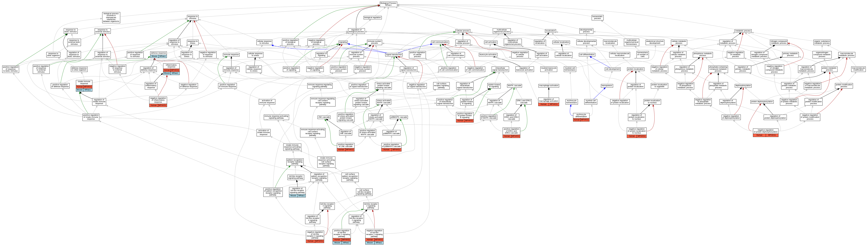Click the 'cell development' node

click(613, 69)
